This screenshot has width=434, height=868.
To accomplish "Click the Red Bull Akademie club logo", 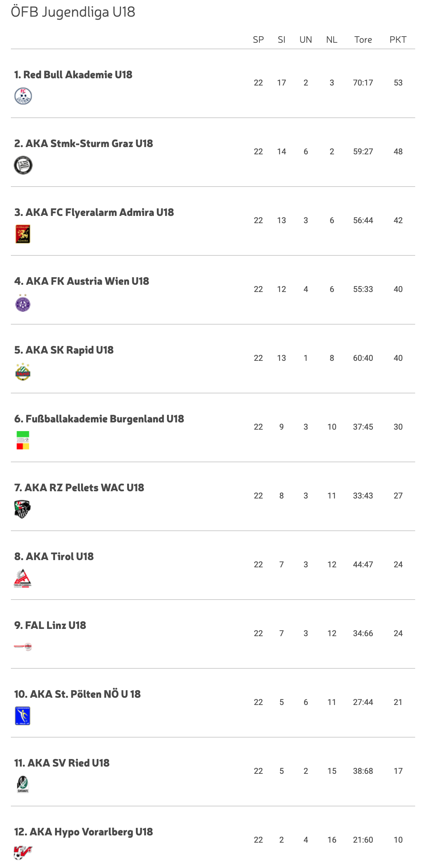I will click(23, 96).
